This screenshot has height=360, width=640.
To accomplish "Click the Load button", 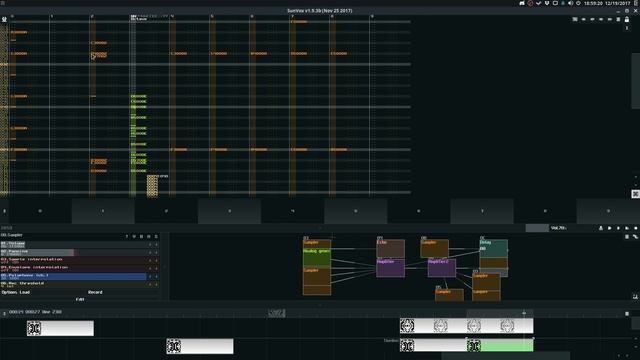I will coord(24,292).
